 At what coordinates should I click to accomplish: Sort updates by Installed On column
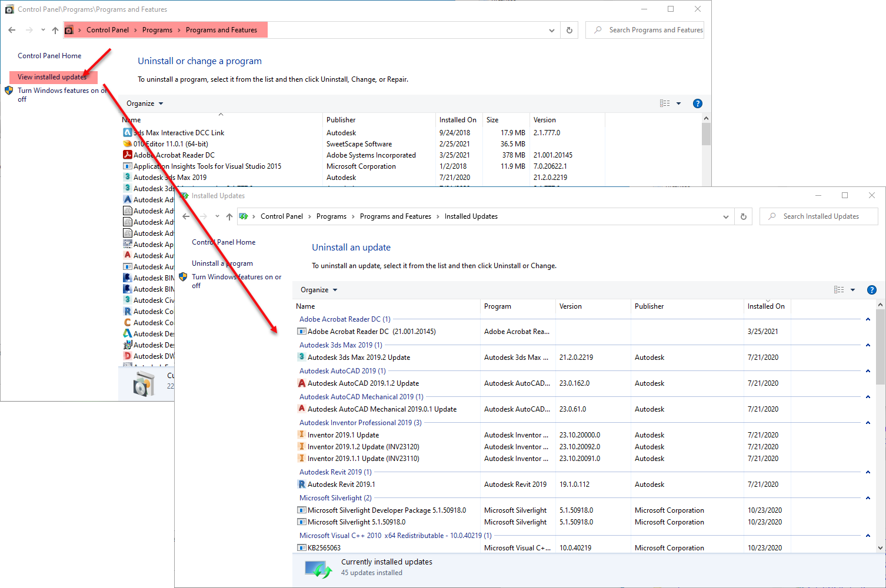pos(766,306)
